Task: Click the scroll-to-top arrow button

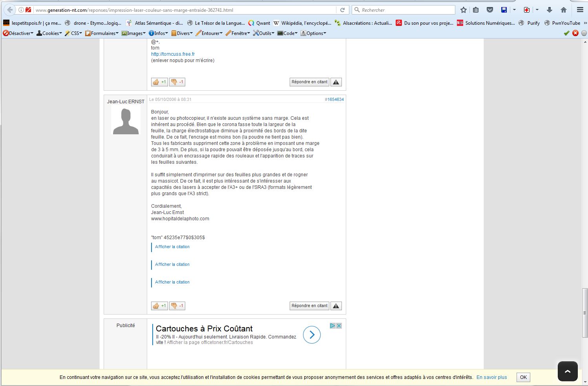Action: [x=567, y=371]
